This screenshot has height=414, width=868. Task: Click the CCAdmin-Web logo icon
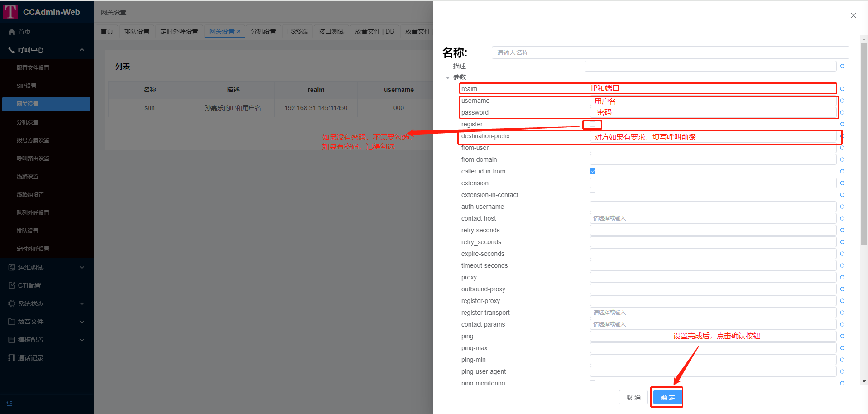pos(10,12)
